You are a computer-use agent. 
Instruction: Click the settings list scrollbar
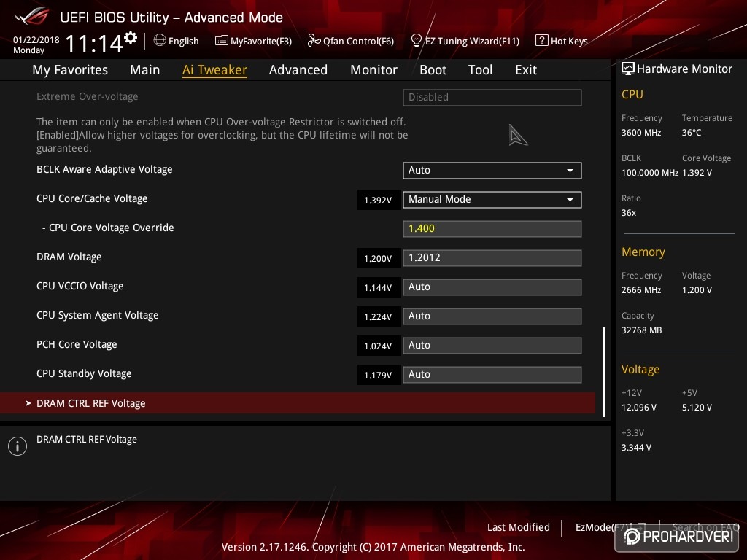(604, 371)
